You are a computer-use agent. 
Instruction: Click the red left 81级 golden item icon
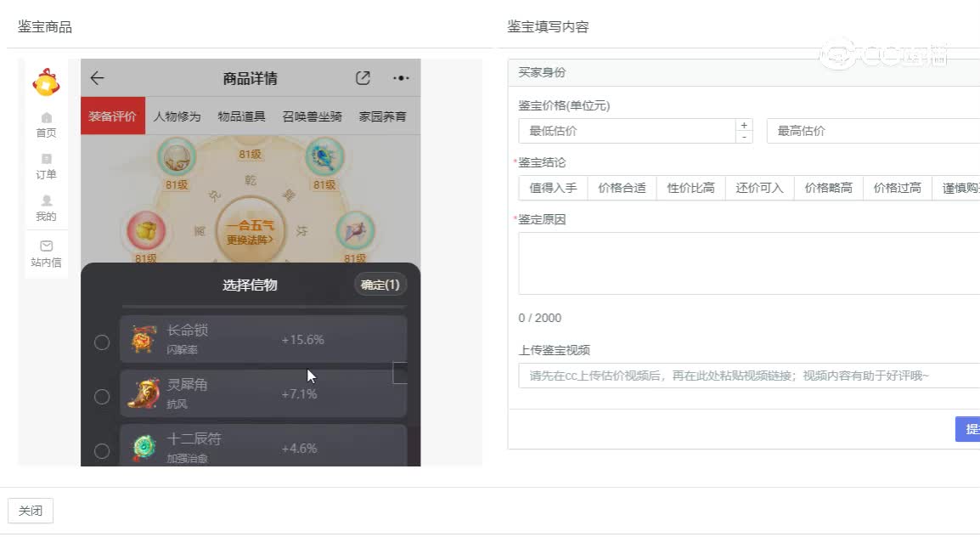pos(146,230)
